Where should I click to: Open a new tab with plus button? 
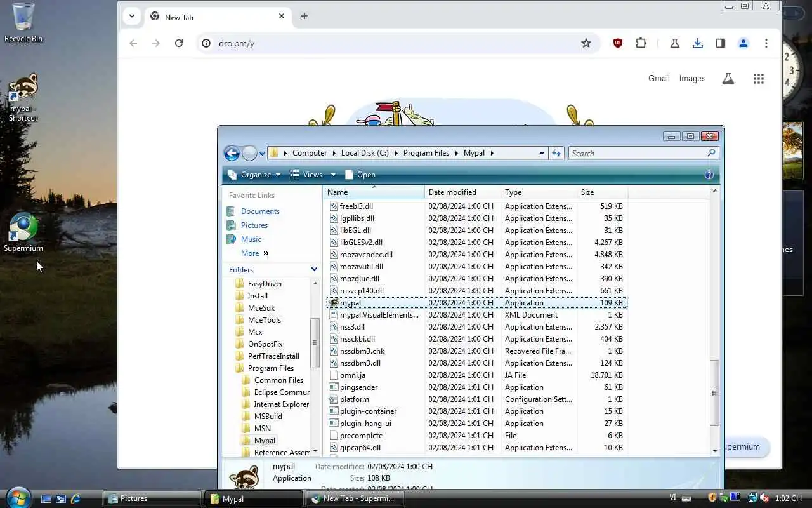click(x=304, y=17)
